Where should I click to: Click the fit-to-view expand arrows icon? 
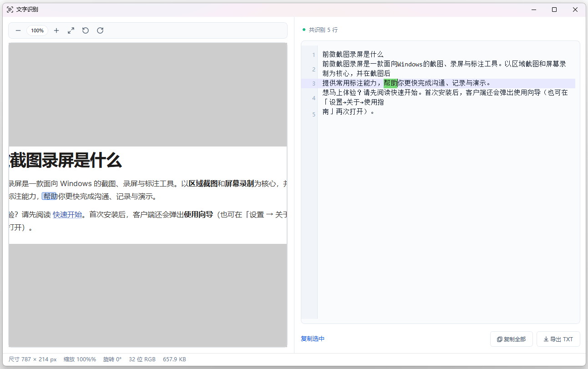coord(71,30)
